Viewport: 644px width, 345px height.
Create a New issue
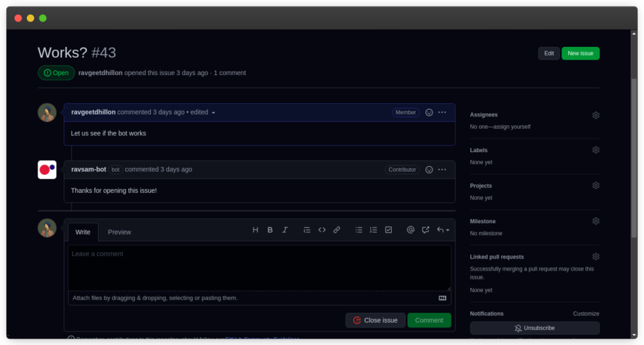pos(580,54)
